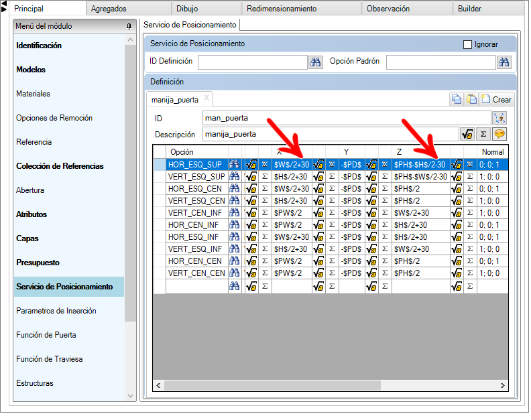The width and height of the screenshot is (531, 420).
Task: Click binoculars icon in HOR_CEN_CEN row
Action: (x=235, y=261)
